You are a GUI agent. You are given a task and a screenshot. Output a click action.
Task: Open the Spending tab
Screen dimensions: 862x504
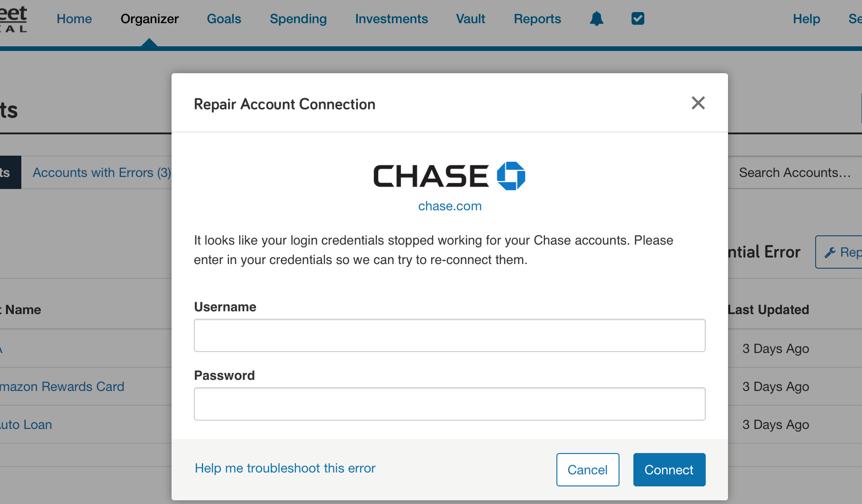pyautogui.click(x=298, y=19)
